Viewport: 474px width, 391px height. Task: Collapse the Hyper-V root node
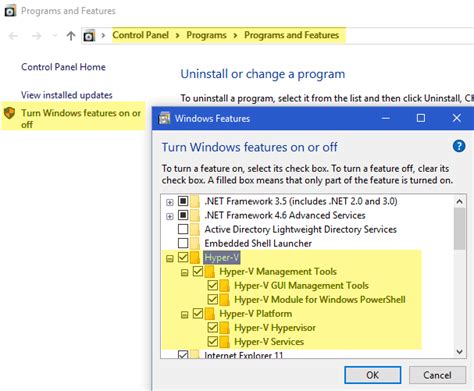(x=170, y=258)
